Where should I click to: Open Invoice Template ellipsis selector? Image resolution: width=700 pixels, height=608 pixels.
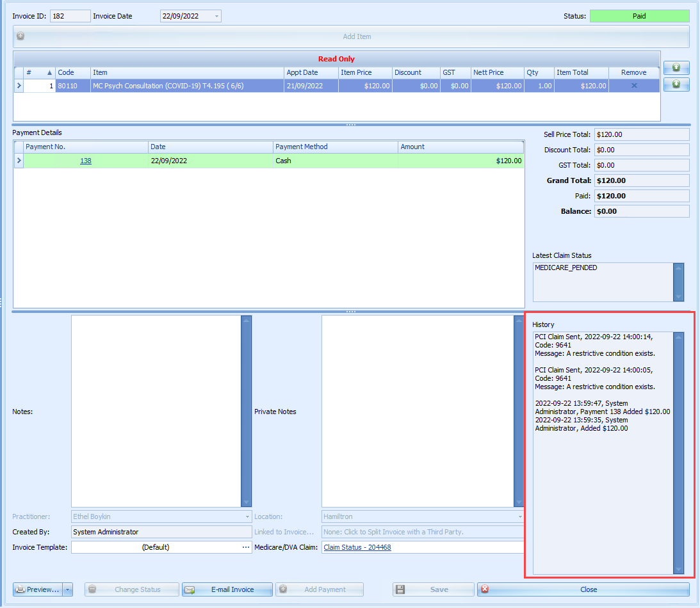[x=246, y=547]
